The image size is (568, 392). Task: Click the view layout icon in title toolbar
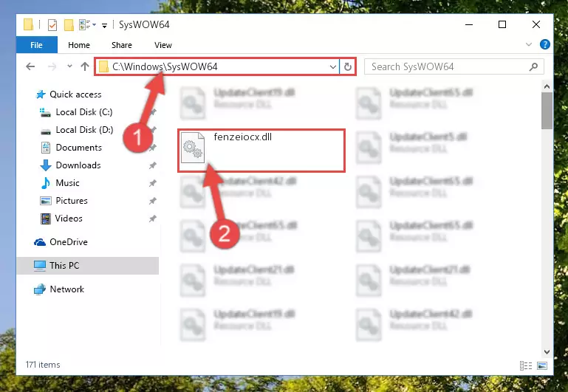click(x=87, y=24)
